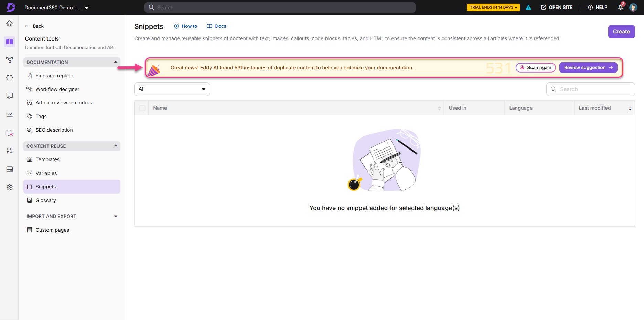
Task: Open the API documentation curly braces icon
Action: point(9,78)
